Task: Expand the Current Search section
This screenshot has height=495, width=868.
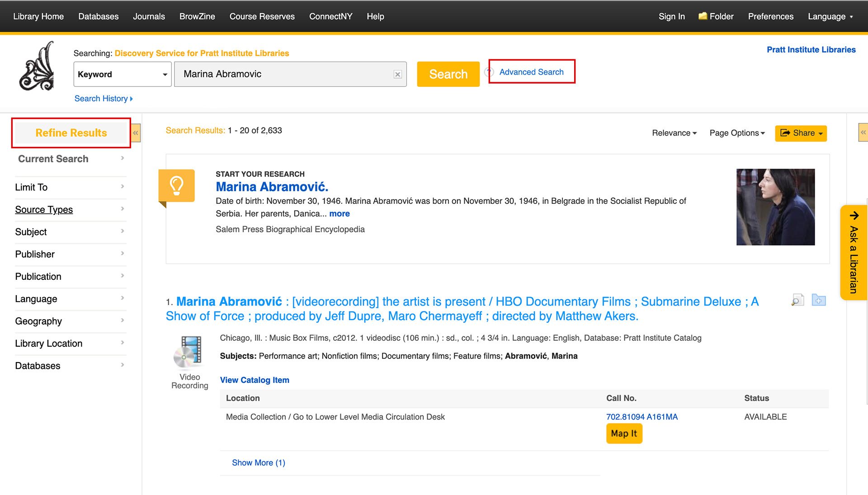Action: pyautogui.click(x=71, y=159)
